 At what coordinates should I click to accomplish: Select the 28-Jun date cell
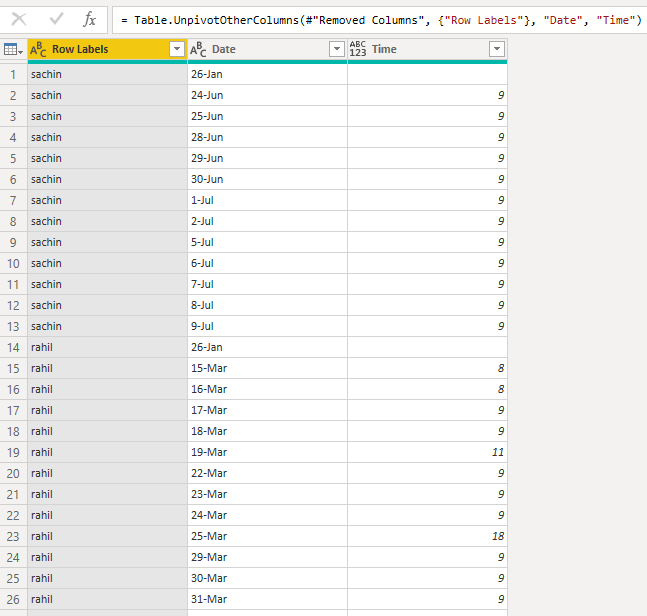click(267, 138)
